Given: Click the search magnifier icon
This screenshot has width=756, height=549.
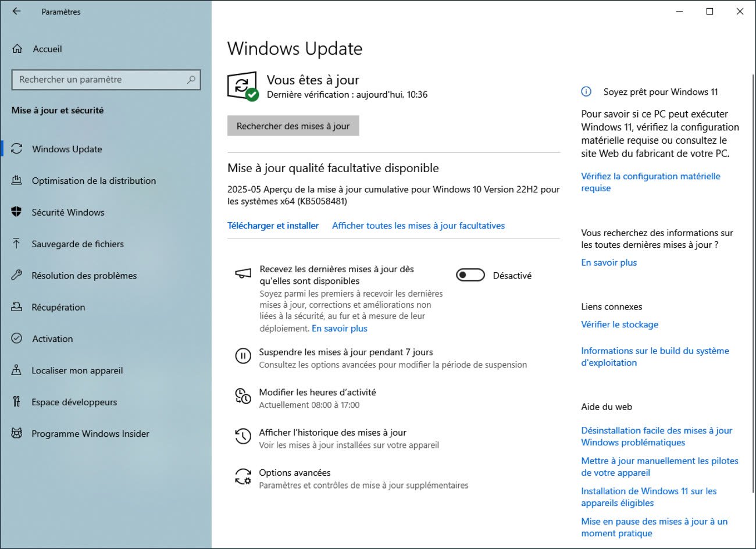Looking at the screenshot, I should (191, 80).
